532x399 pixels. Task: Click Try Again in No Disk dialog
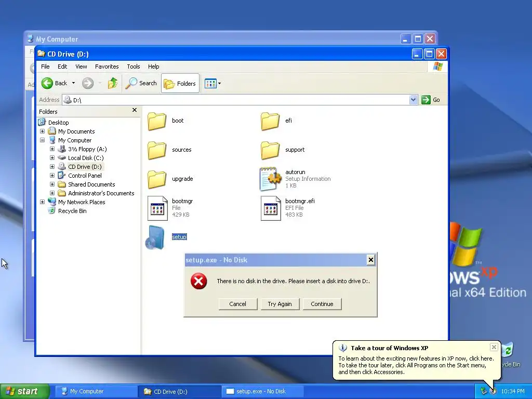tap(280, 304)
